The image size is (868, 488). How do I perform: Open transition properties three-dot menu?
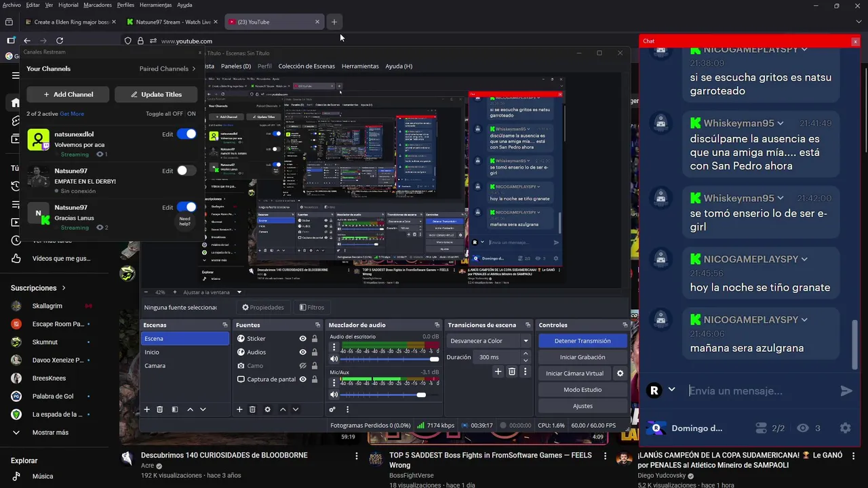point(526,371)
